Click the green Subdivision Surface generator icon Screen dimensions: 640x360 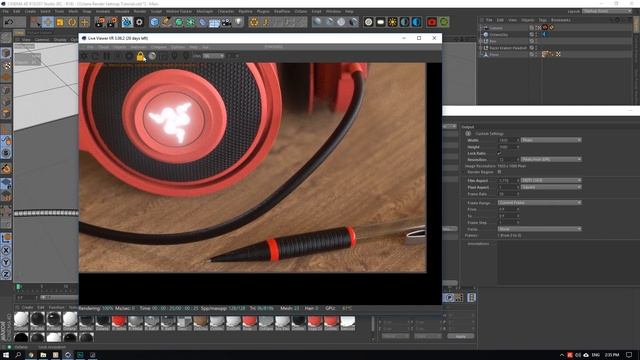coord(178,22)
